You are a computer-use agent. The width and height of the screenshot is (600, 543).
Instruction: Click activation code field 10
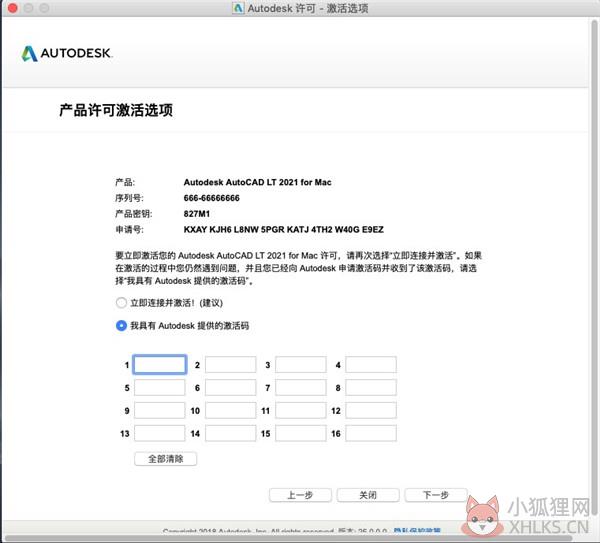[230, 411]
